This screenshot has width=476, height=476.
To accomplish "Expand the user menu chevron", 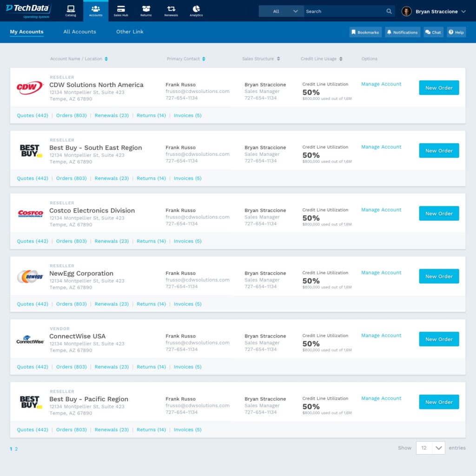I will tap(463, 12).
